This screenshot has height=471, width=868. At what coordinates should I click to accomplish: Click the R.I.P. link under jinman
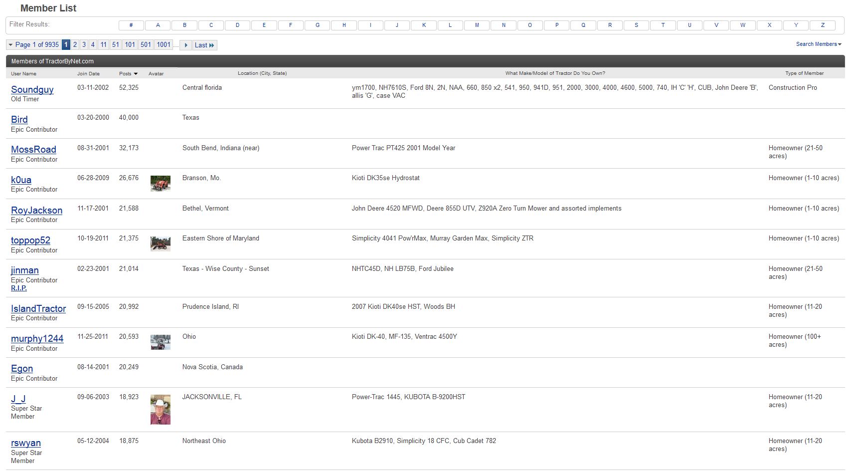click(19, 288)
